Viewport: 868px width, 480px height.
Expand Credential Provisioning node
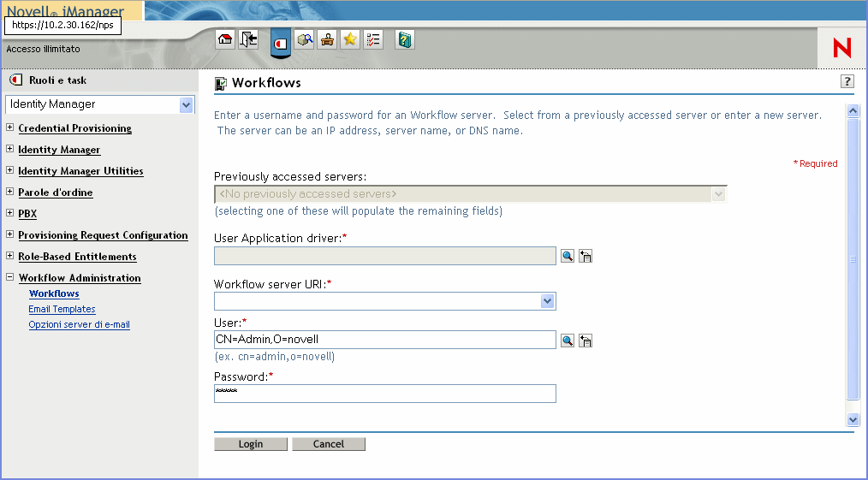click(10, 127)
